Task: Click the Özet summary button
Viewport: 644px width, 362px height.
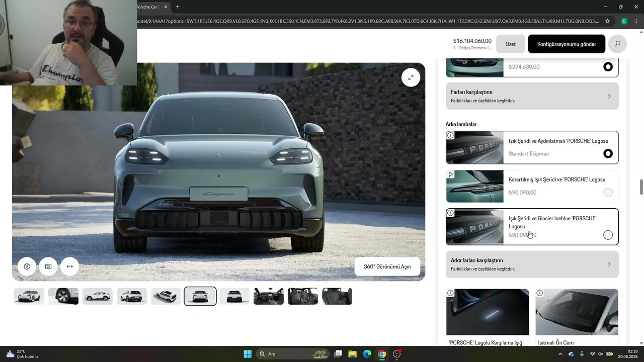Action: 511,44
